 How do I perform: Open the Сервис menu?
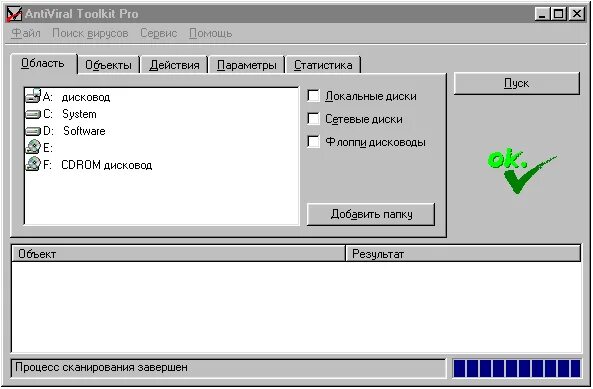[x=158, y=33]
